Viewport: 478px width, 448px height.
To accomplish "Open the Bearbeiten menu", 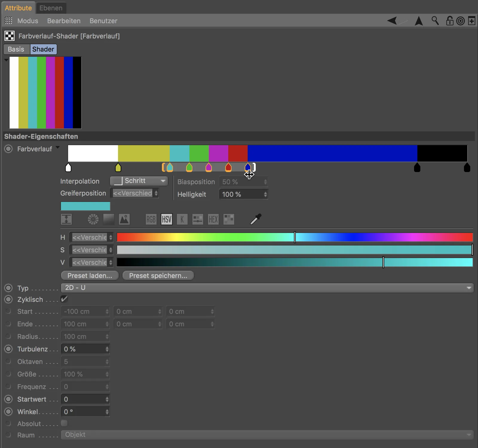I will [64, 21].
